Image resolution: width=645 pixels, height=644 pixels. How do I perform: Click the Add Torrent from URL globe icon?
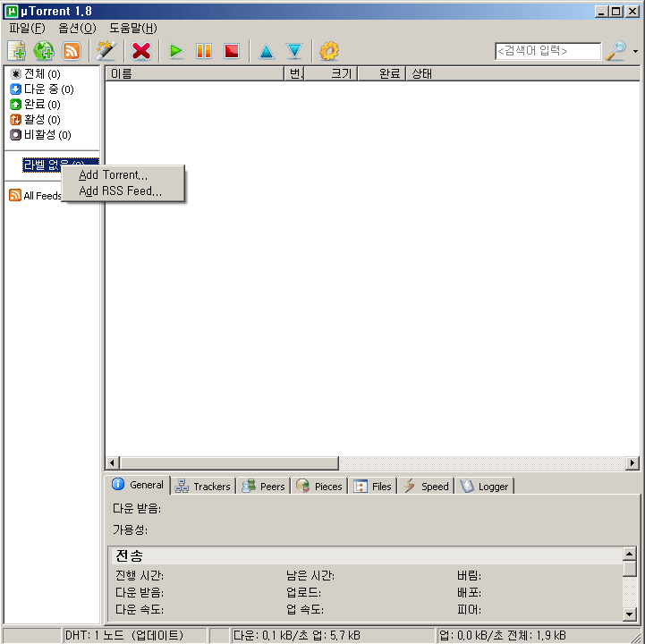tap(44, 51)
